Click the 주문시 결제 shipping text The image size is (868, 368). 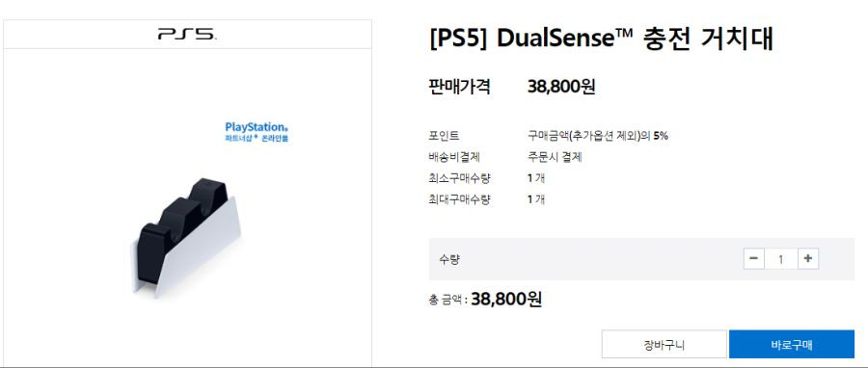[555, 157]
